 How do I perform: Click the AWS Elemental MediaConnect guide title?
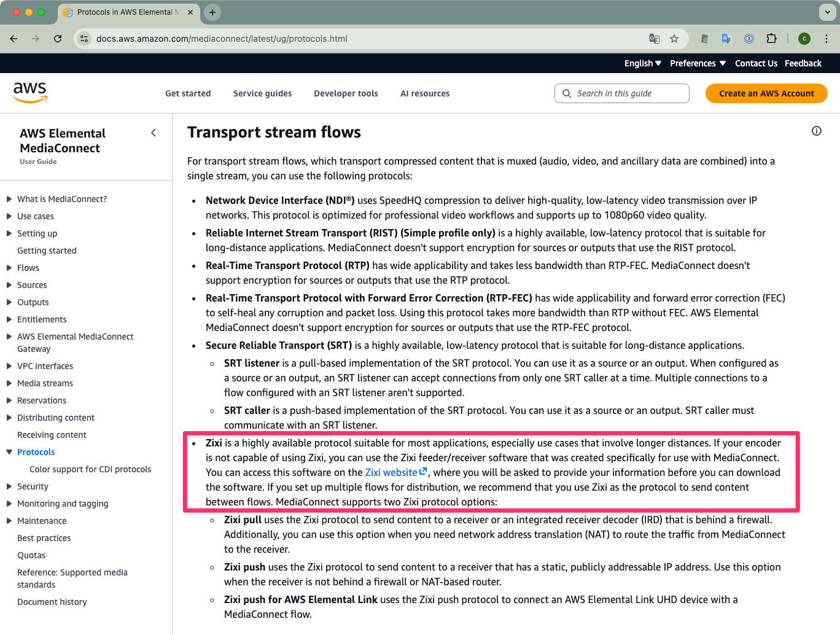(x=63, y=141)
